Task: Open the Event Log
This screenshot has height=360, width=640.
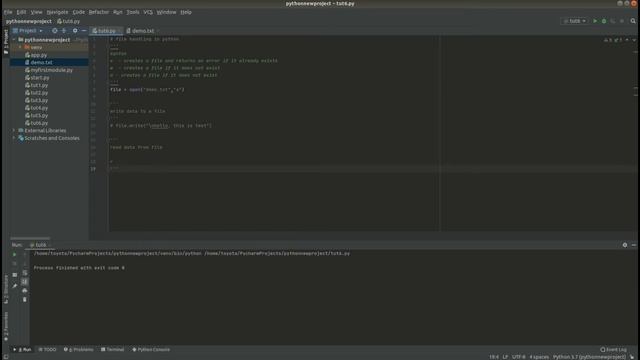Action: (x=613, y=350)
